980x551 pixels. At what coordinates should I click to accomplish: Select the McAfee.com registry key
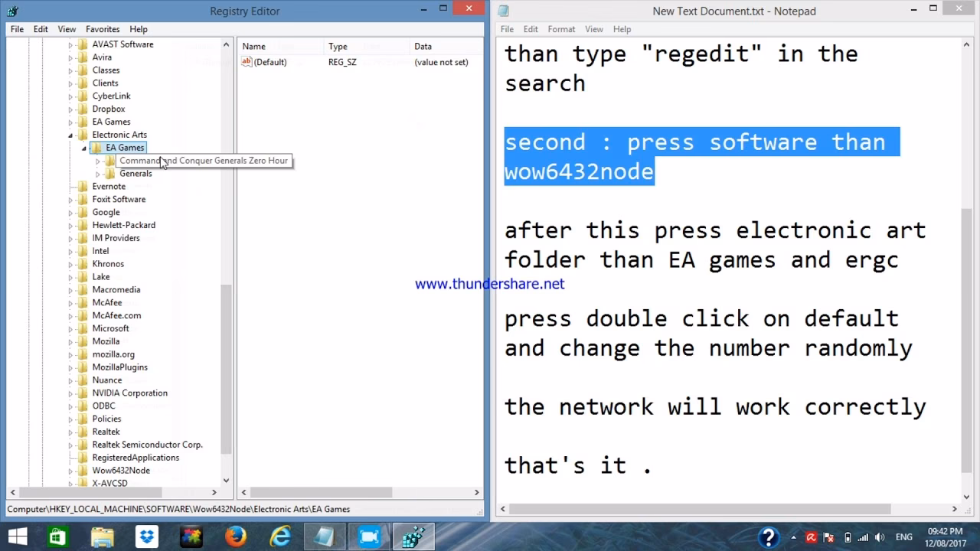pyautogui.click(x=116, y=316)
